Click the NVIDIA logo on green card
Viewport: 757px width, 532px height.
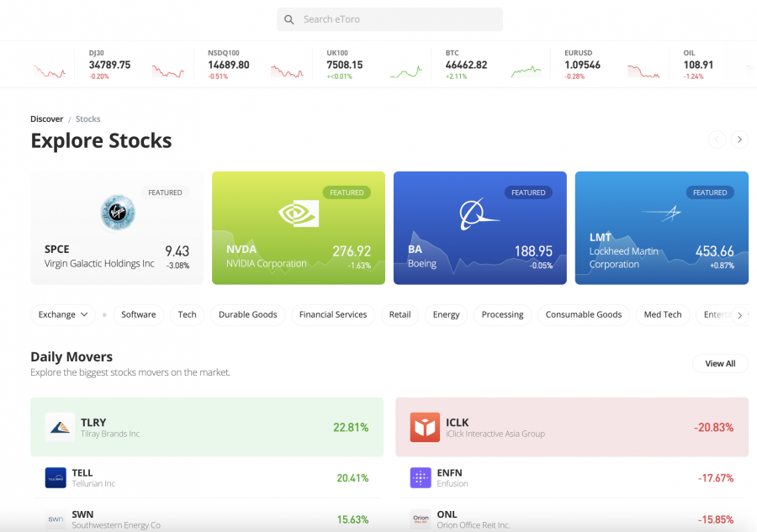[299, 213]
